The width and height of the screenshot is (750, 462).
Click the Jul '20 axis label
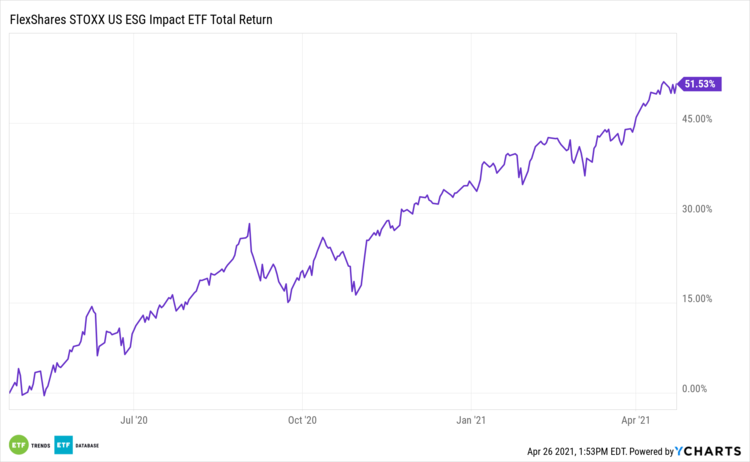[134, 421]
